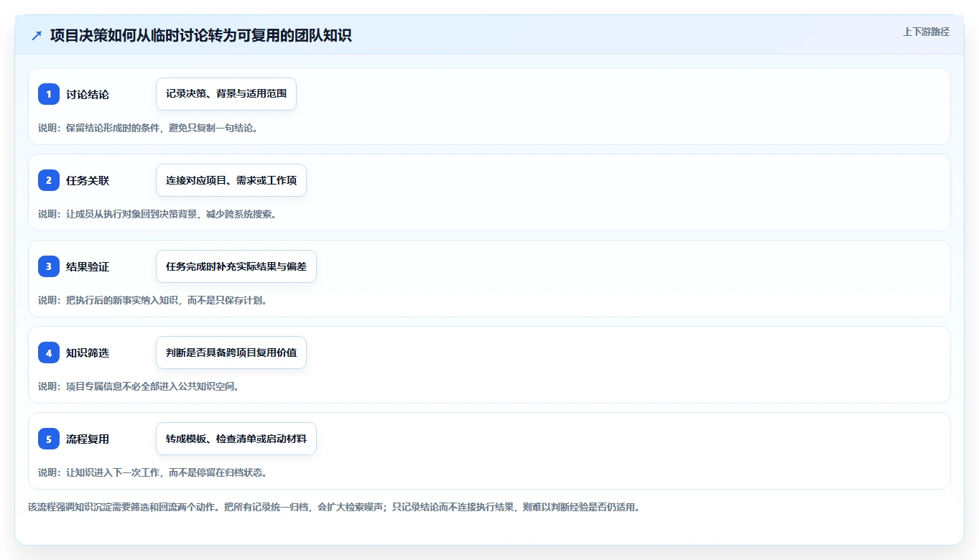The width and height of the screenshot is (979, 560).
Task: Select the 连接对应项目、需求或工作项 chip
Action: tap(231, 180)
